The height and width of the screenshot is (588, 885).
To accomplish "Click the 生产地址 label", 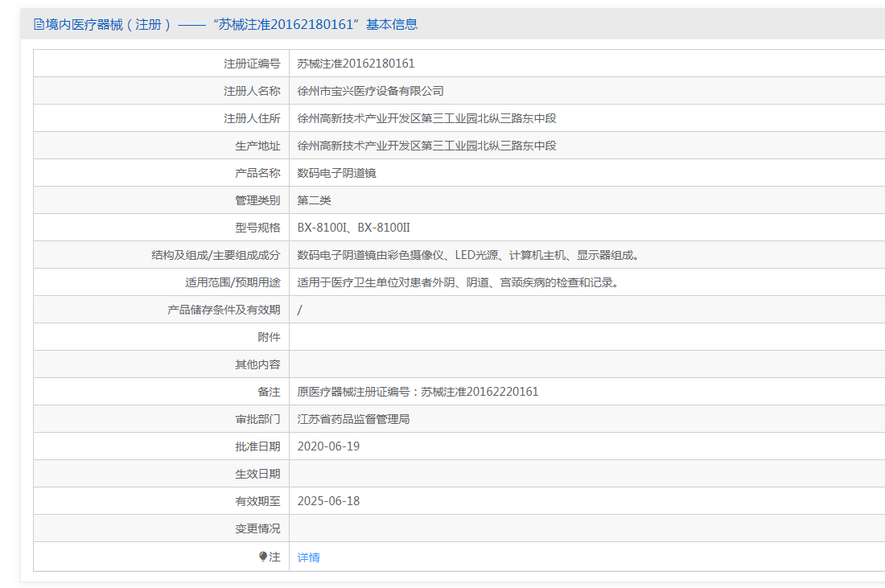I will [x=257, y=146].
